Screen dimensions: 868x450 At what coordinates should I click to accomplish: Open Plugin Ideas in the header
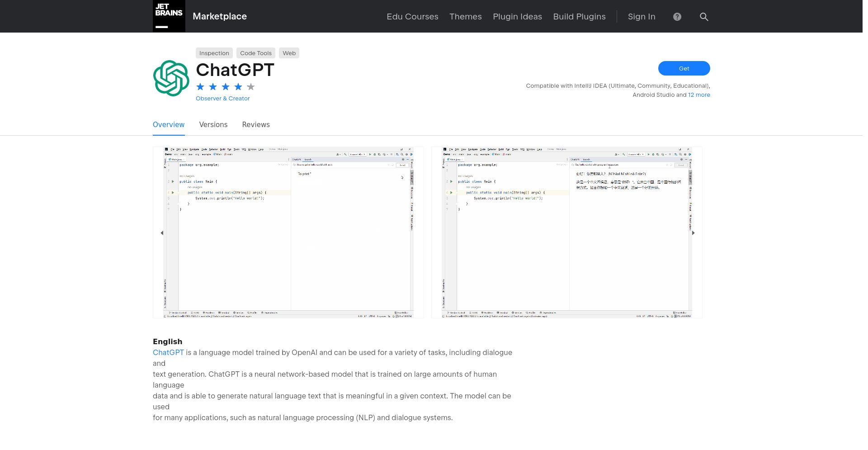(517, 17)
